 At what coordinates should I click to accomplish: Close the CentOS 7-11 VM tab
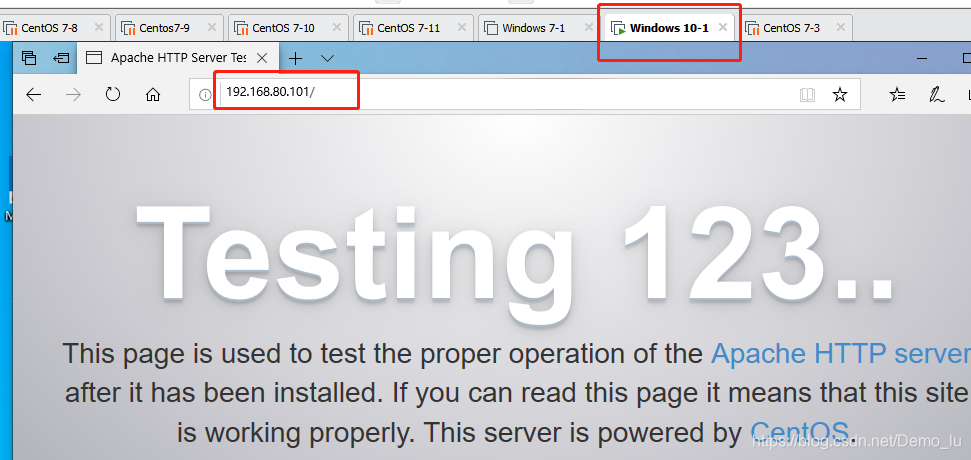(463, 27)
